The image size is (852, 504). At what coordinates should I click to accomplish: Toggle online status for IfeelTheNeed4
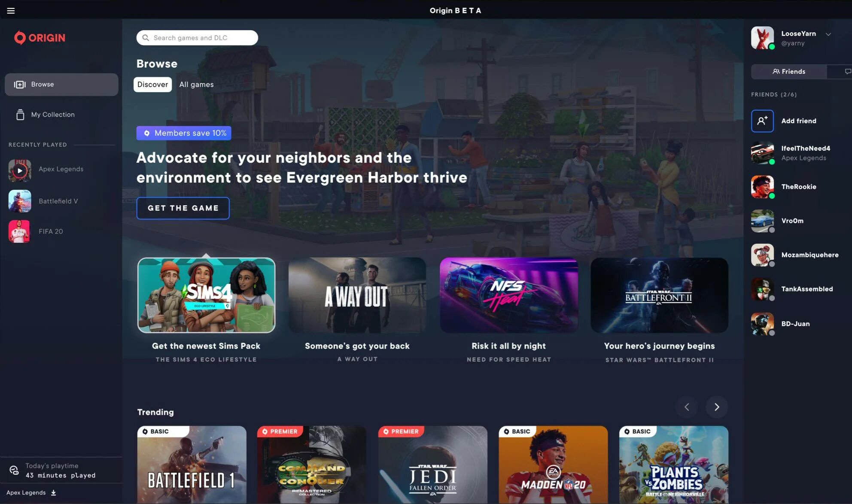click(x=771, y=162)
